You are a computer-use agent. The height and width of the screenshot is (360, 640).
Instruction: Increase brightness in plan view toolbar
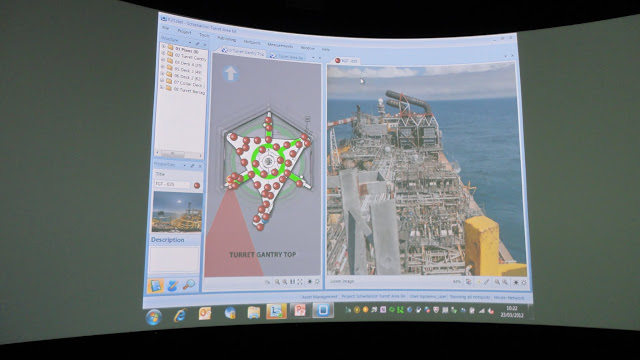[x=317, y=282]
